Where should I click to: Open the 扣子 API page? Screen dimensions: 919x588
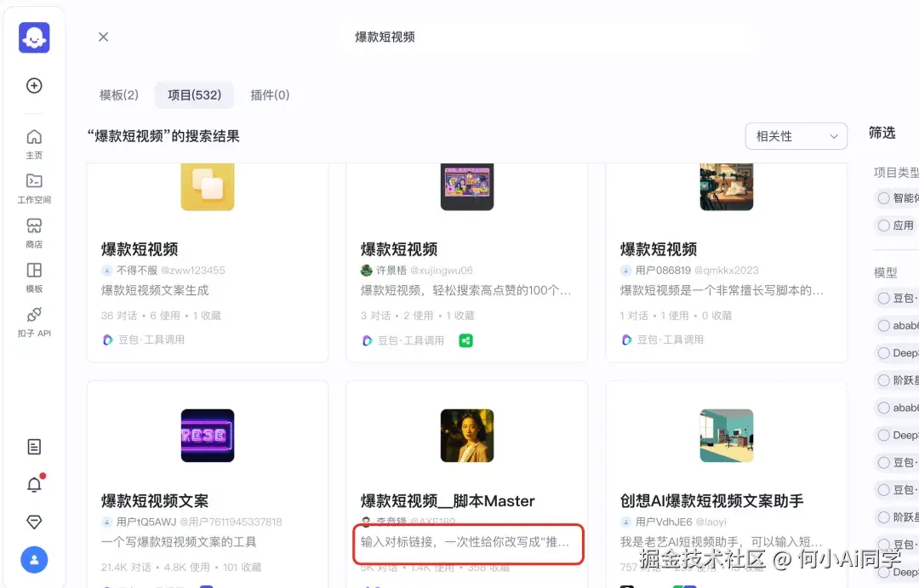click(x=34, y=323)
